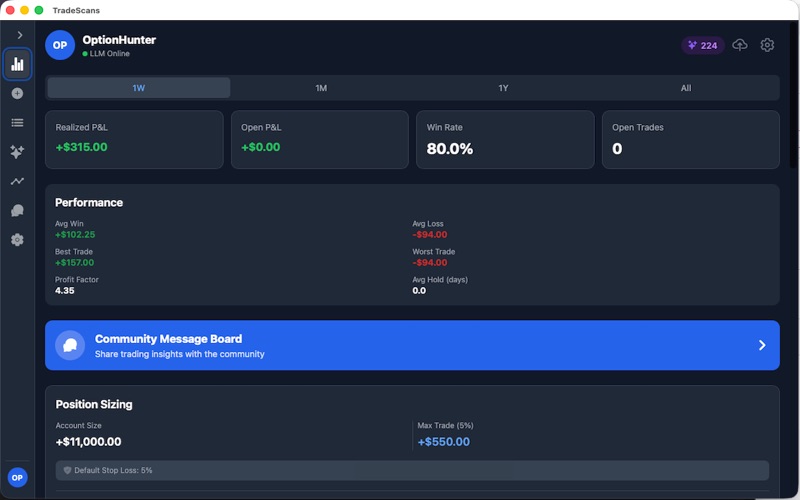Click the Realized P&L card

[x=134, y=139]
